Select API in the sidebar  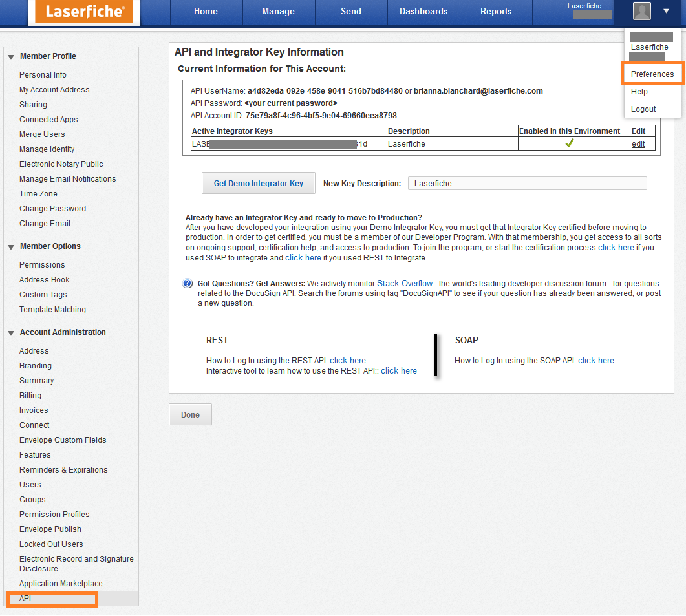[x=25, y=599]
